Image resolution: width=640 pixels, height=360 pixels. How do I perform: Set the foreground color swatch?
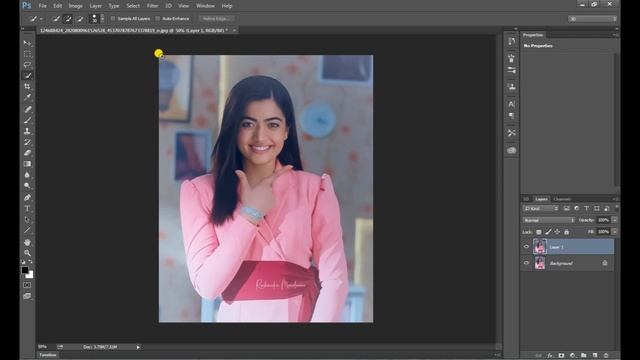(25, 270)
